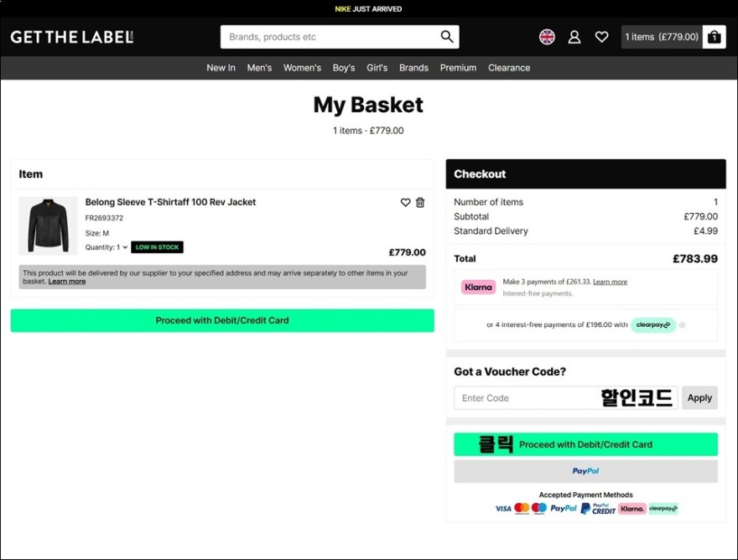
Task: Click the Got a Voucher Code? heading
Action: (x=510, y=371)
